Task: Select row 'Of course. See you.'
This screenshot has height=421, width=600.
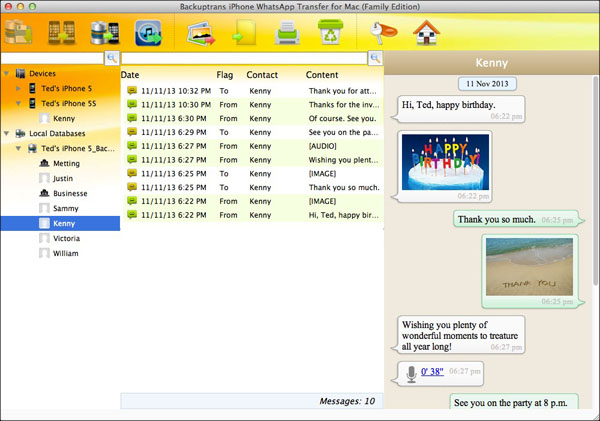Action: click(x=253, y=118)
